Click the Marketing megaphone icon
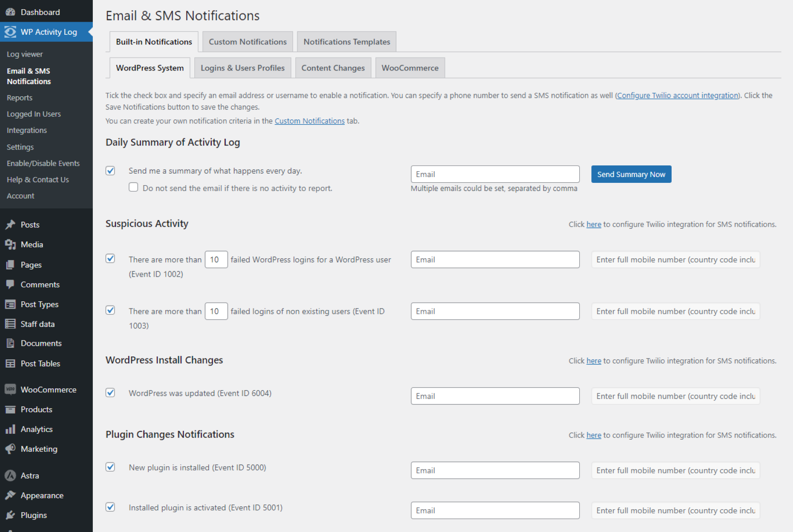Screen dimensions: 793x532 10,449
